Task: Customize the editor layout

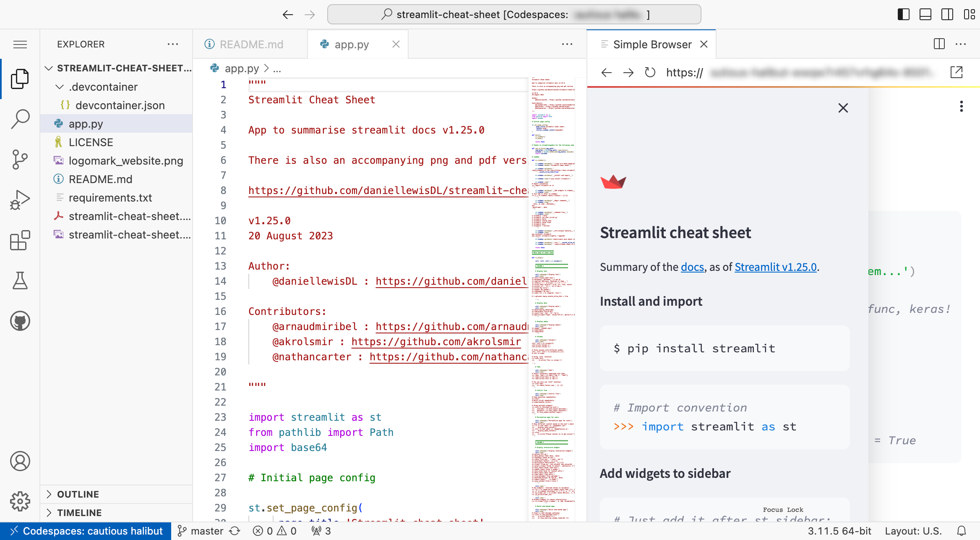Action: point(969,15)
